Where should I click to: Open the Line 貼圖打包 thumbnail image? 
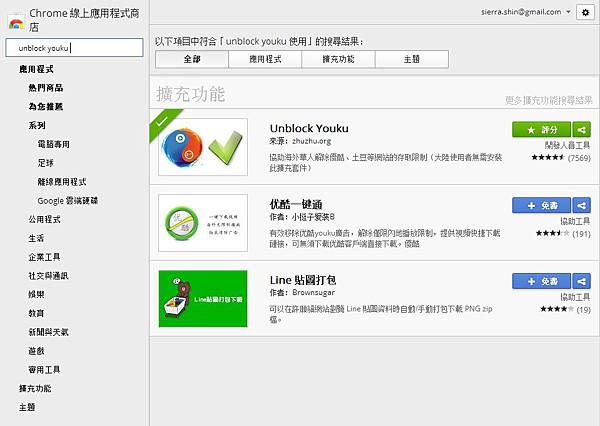(x=203, y=299)
